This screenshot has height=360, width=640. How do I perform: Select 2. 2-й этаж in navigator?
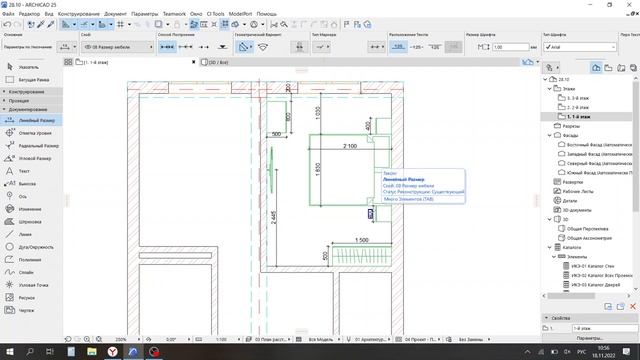578,107
